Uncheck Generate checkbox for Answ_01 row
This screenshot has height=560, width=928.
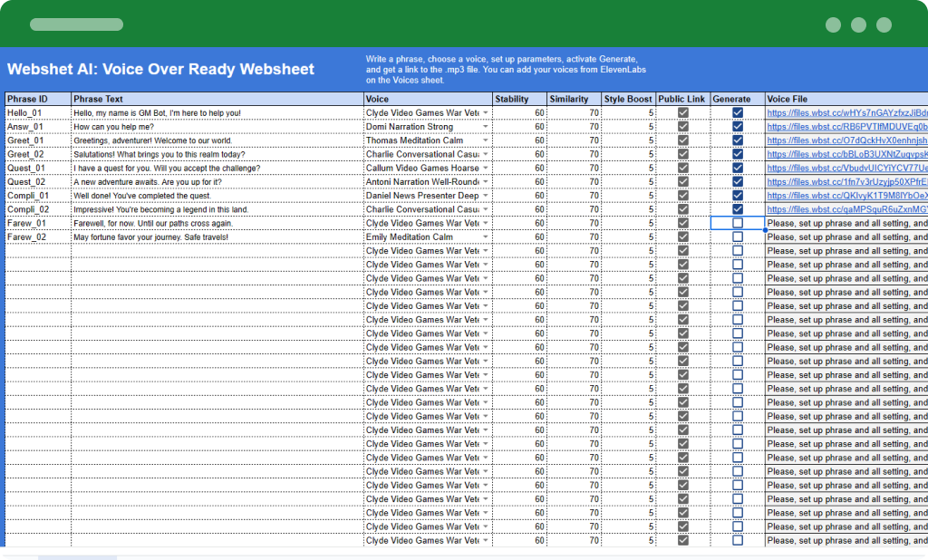click(738, 126)
